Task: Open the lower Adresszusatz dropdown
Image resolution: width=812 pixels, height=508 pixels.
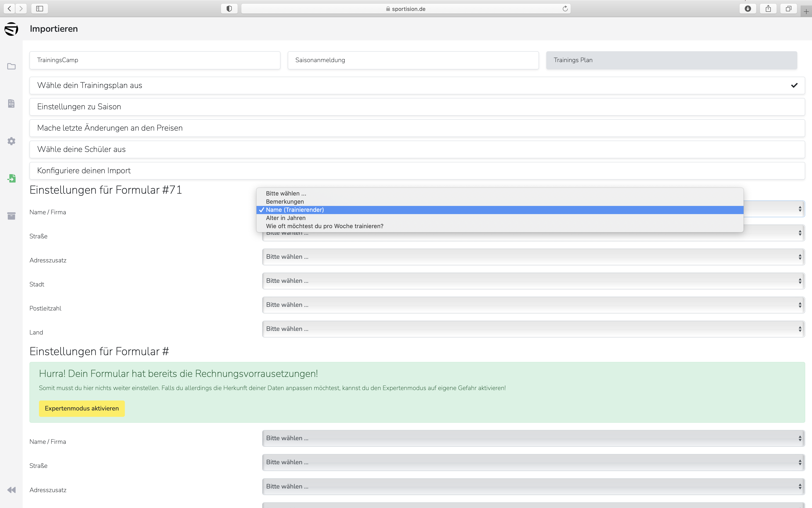Action: (534, 486)
